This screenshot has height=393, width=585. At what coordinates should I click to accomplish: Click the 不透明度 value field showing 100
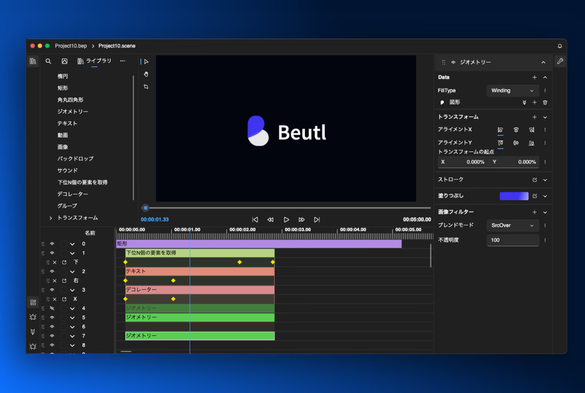click(x=513, y=240)
